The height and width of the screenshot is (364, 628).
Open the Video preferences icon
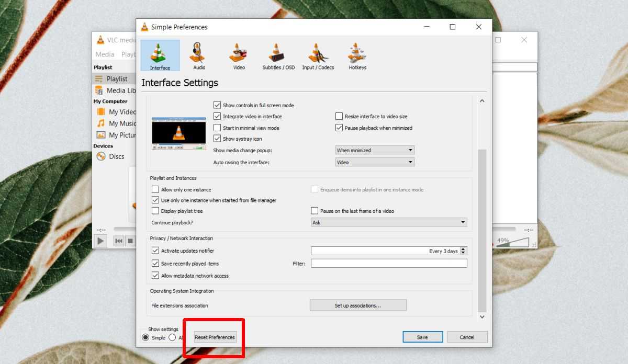pos(239,55)
